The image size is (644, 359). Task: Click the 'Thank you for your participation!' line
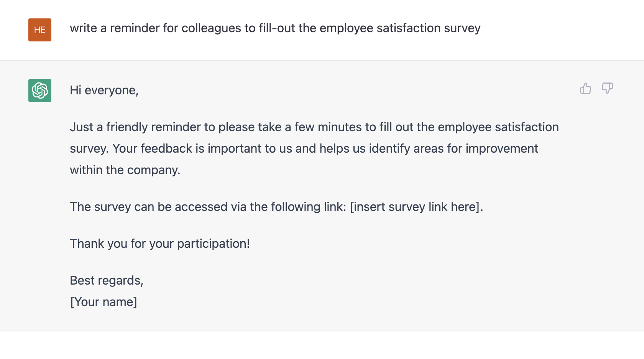point(160,244)
